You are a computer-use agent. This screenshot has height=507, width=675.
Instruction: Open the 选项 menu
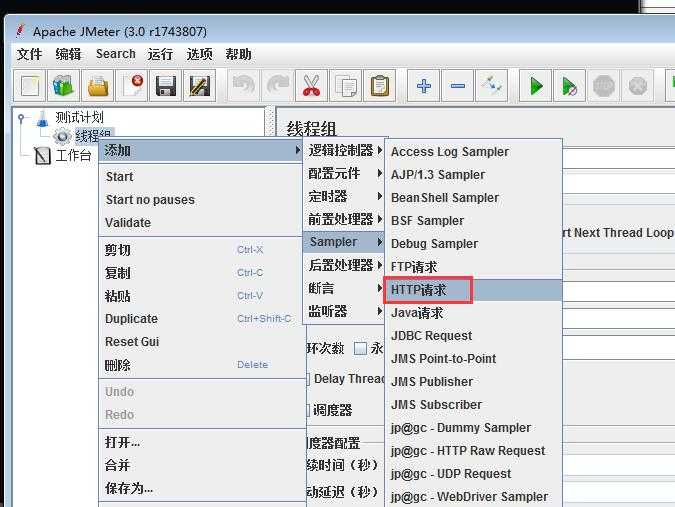(x=199, y=54)
